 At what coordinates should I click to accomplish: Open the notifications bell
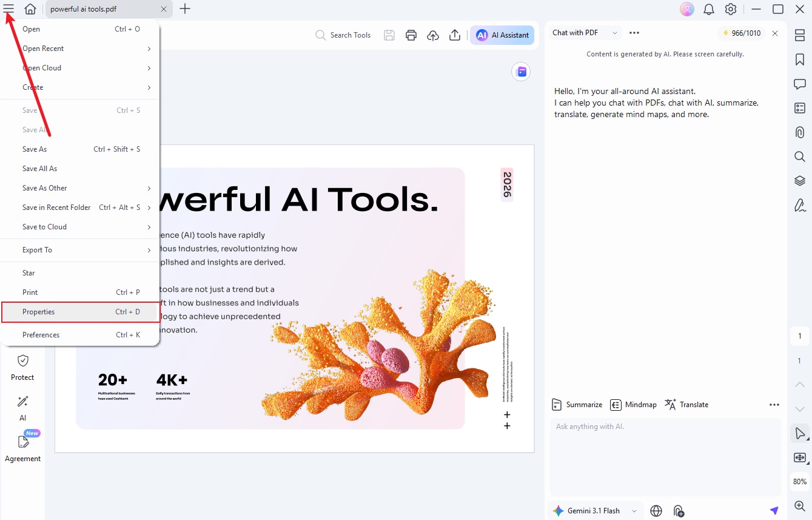[x=708, y=9]
